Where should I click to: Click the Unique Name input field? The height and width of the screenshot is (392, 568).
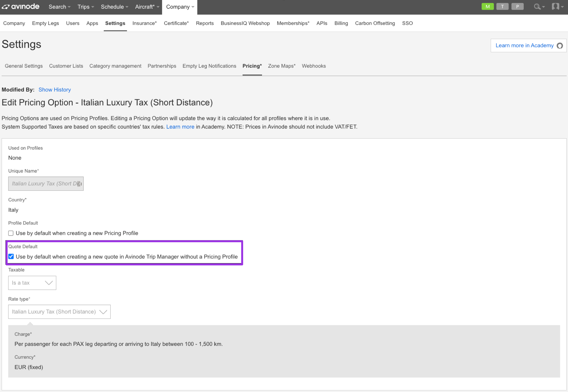[46, 184]
